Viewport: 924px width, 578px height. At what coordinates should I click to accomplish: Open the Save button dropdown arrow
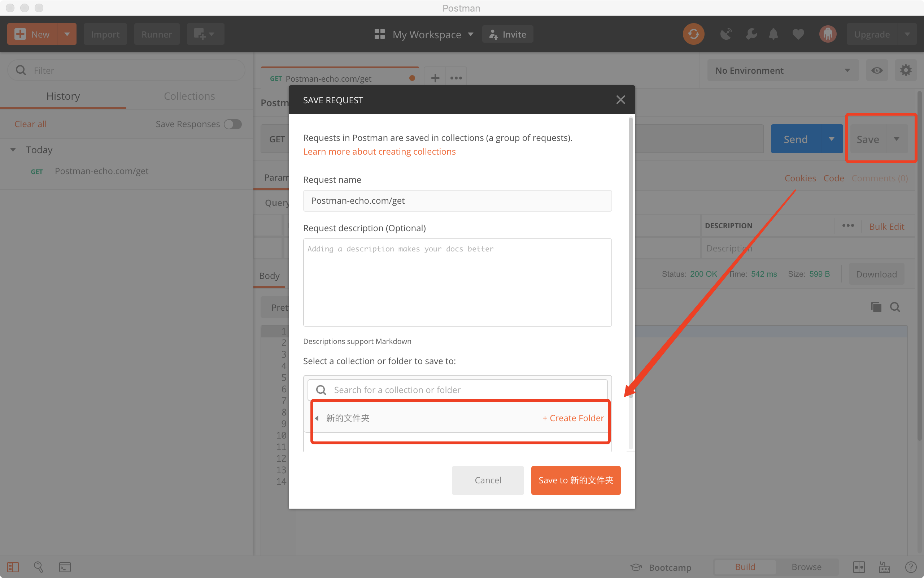(x=897, y=139)
